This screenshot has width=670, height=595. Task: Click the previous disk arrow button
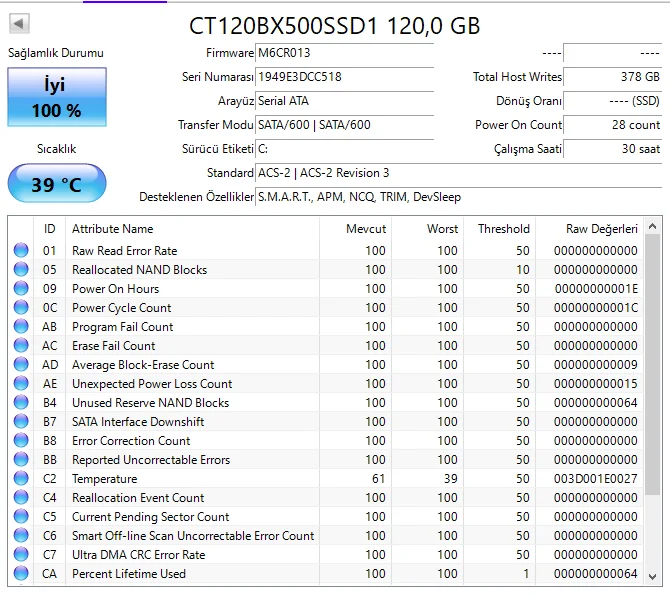[x=19, y=24]
